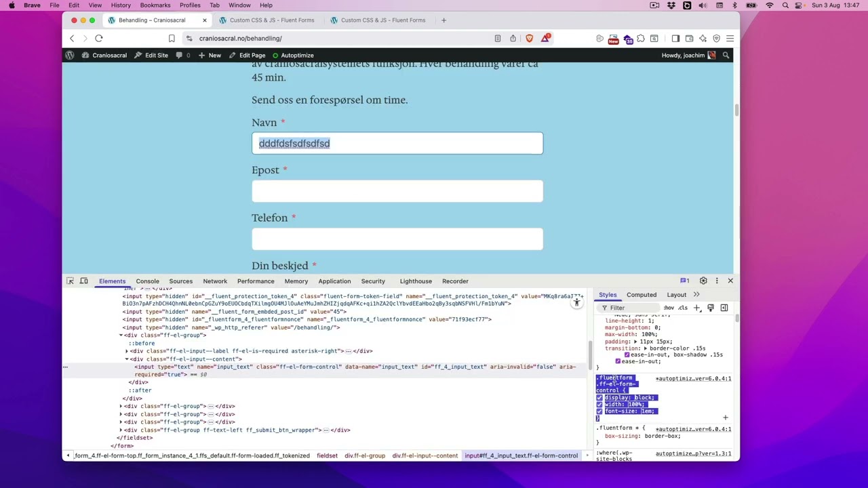
Task: Click the Telefon input field
Action: pyautogui.click(x=397, y=239)
